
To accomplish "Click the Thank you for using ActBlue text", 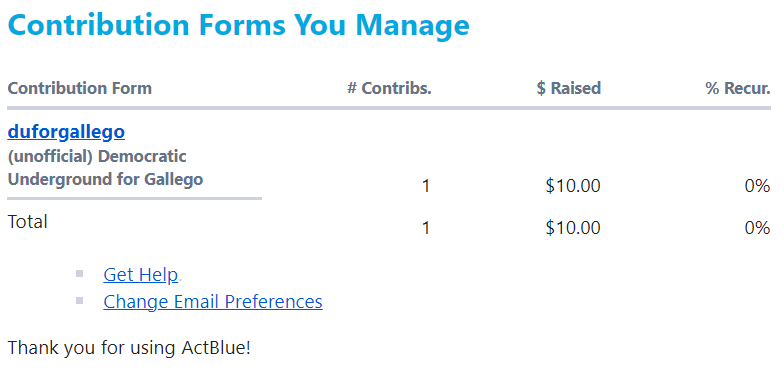I will point(129,348).
